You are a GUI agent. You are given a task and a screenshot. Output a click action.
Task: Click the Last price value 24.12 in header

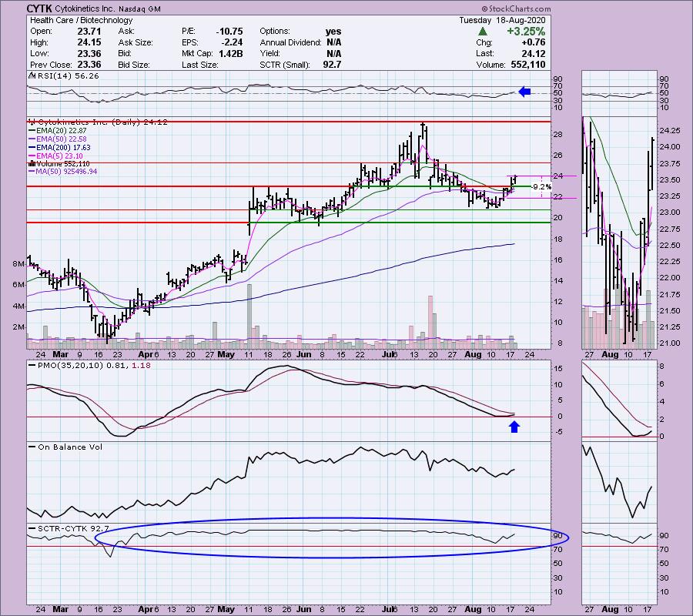click(x=534, y=53)
